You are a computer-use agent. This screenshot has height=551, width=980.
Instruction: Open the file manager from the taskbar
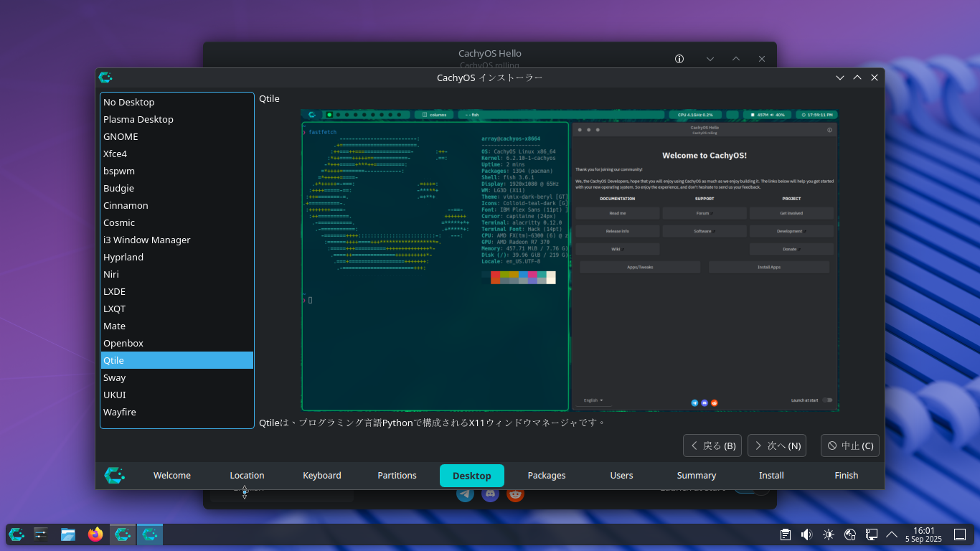coord(68,534)
